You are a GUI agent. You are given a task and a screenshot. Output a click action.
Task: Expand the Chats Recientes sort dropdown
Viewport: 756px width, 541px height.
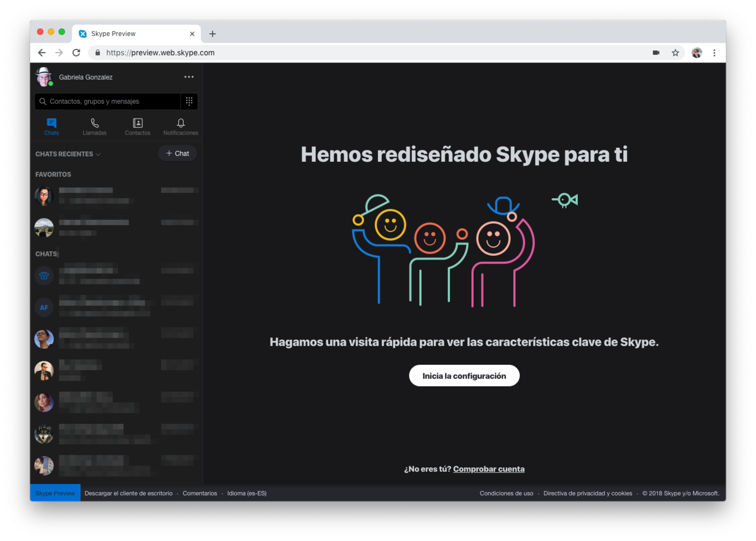coord(68,154)
